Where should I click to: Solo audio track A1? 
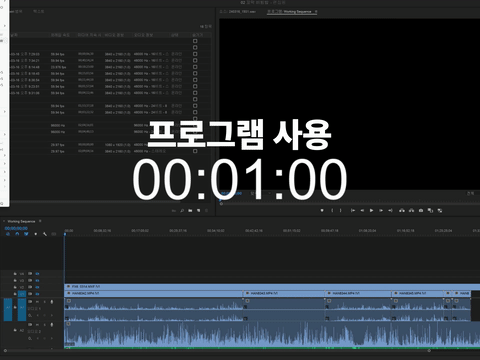coord(44,302)
